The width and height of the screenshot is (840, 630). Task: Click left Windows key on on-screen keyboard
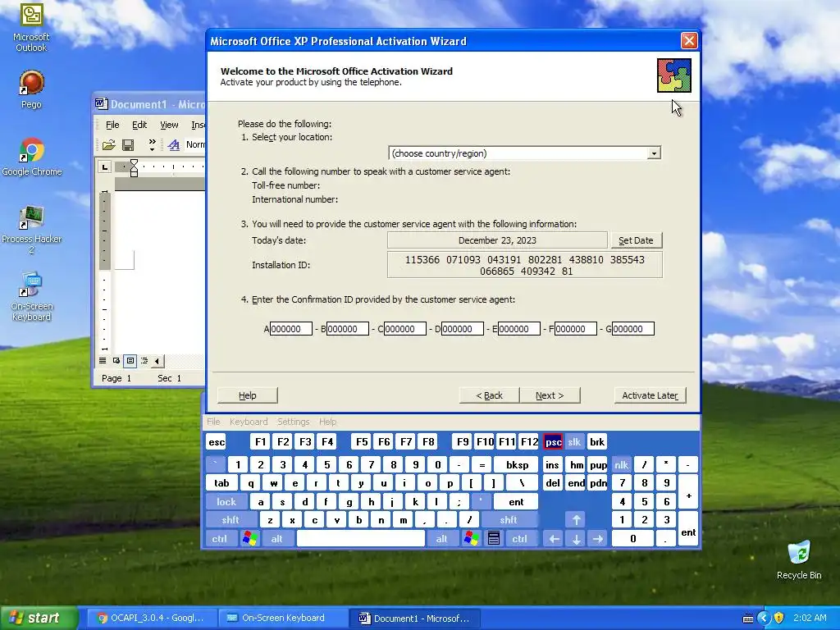pyautogui.click(x=249, y=538)
